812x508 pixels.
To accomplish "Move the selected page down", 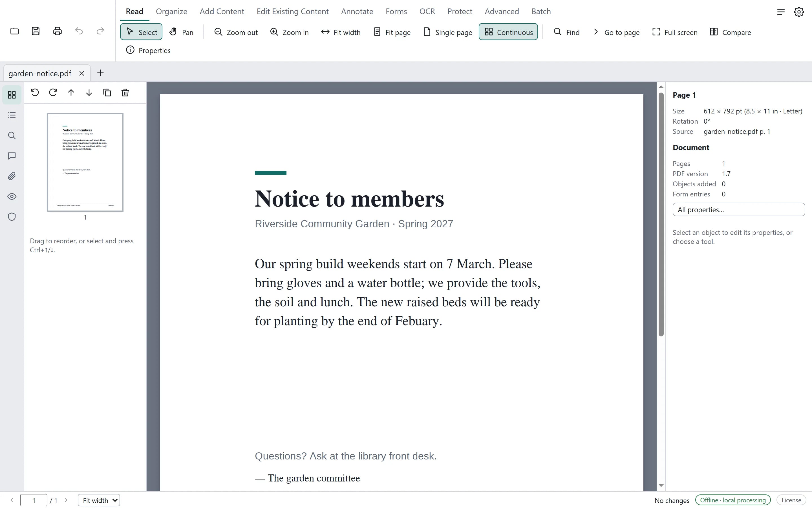I will click(89, 92).
